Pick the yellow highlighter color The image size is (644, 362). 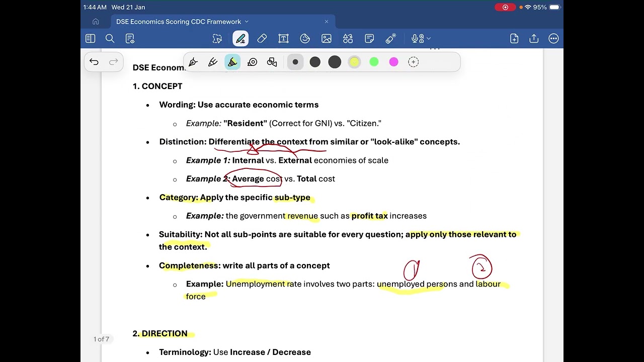coord(354,62)
